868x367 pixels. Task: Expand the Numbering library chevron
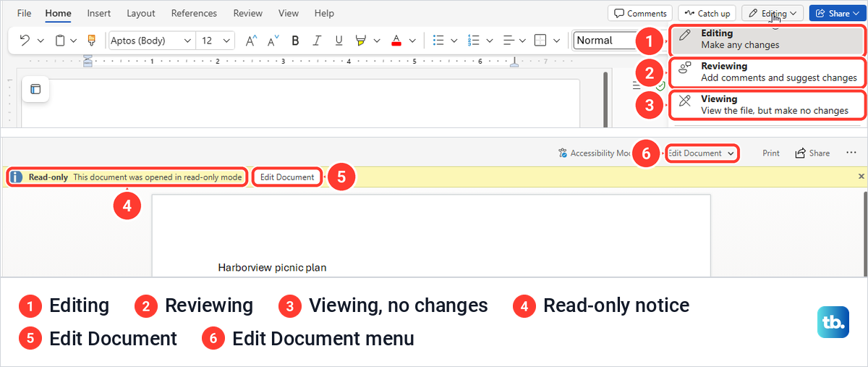click(x=490, y=41)
